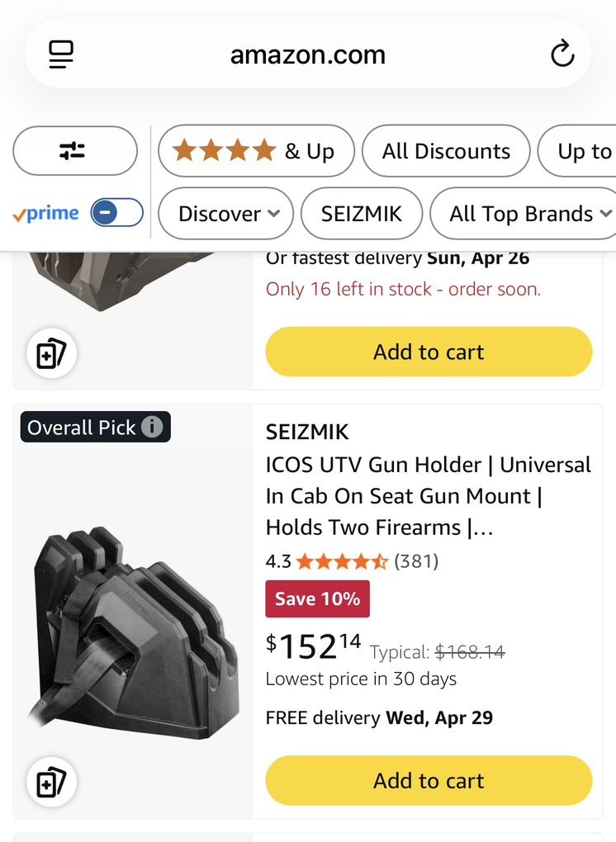Toggle the SEIZMIK brand filter chip
The height and width of the screenshot is (842, 616).
[x=361, y=214]
